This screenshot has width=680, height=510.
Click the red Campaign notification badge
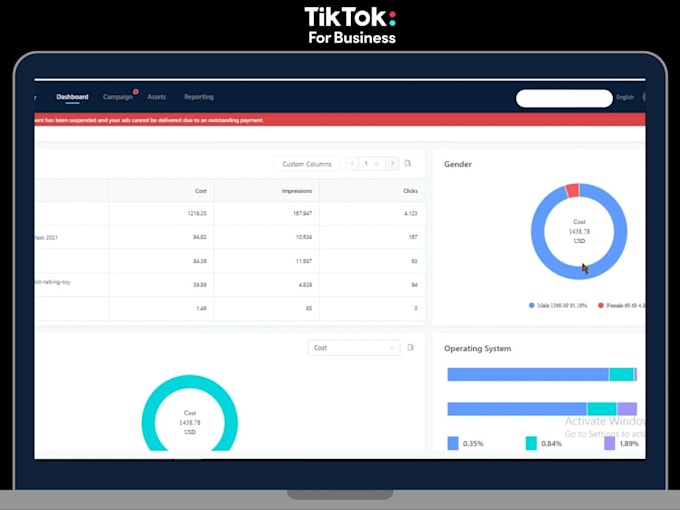[136, 92]
